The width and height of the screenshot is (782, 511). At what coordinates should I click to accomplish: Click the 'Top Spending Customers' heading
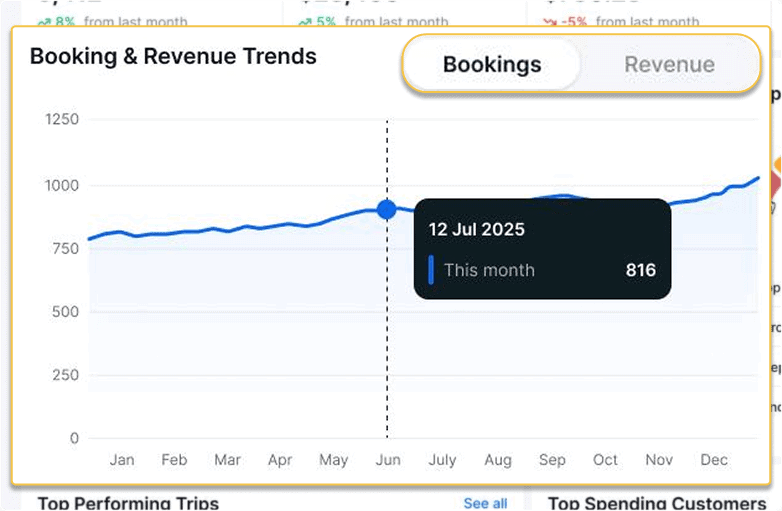tap(657, 503)
